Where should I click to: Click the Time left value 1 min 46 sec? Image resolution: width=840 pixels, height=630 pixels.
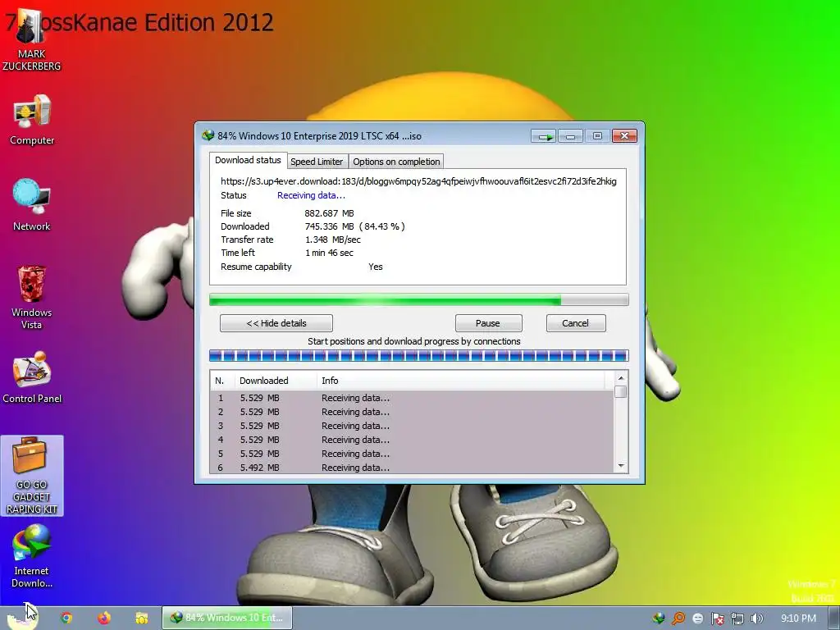click(x=329, y=253)
